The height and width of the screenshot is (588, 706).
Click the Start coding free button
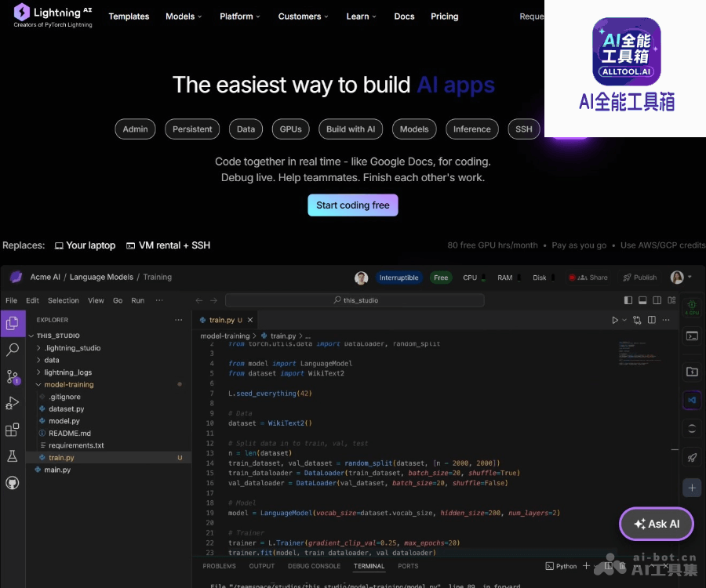[x=353, y=205]
